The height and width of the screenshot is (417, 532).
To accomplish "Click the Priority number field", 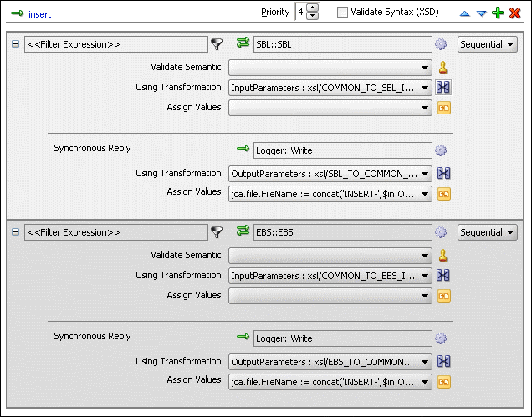I will (301, 12).
